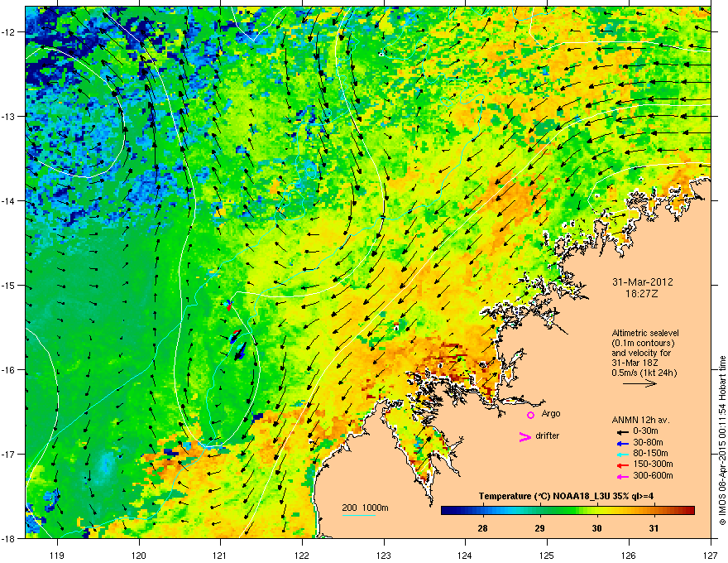The height and width of the screenshot is (563, 728).
Task: Click the color bar tick label '29'
Action: (x=539, y=528)
